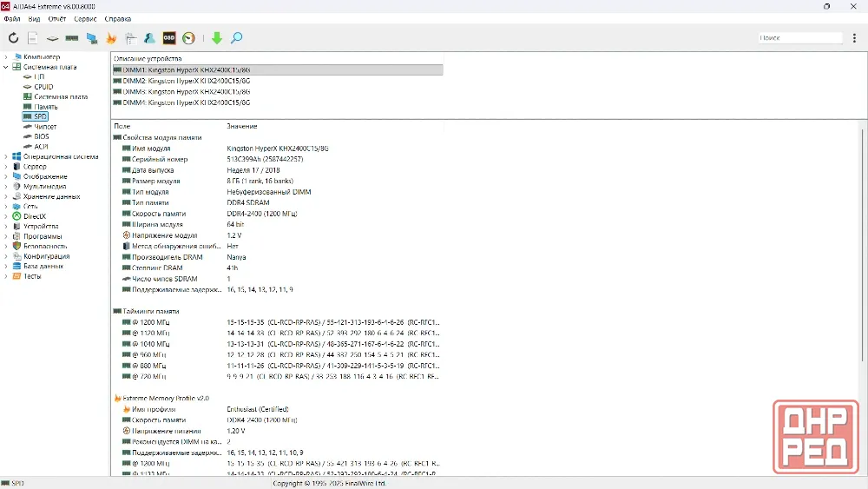Select the BIOS tree item
The width and height of the screenshot is (868, 489).
pos(41,136)
